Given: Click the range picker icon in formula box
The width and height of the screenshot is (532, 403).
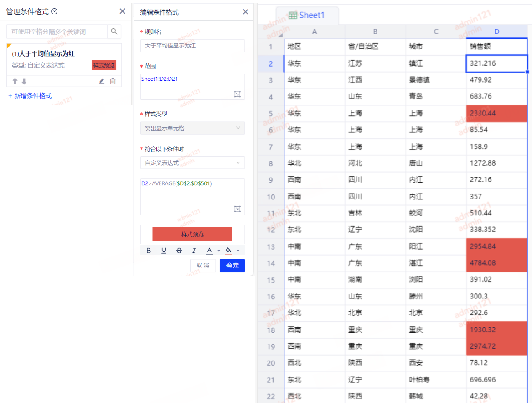Looking at the screenshot, I should (x=237, y=209).
